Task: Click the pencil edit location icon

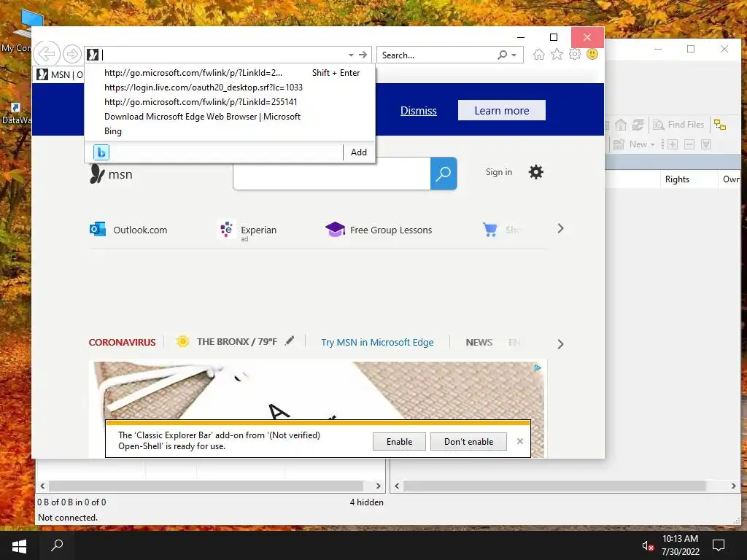Action: pos(290,341)
